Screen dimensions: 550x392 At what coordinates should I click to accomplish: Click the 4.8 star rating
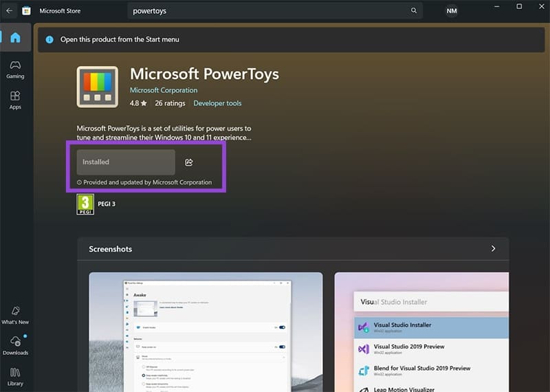pyautogui.click(x=138, y=103)
